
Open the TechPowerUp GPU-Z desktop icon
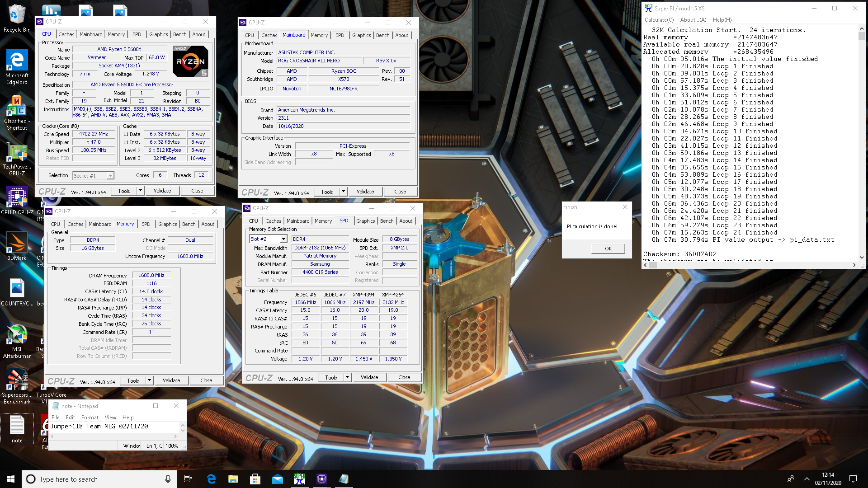17,159
